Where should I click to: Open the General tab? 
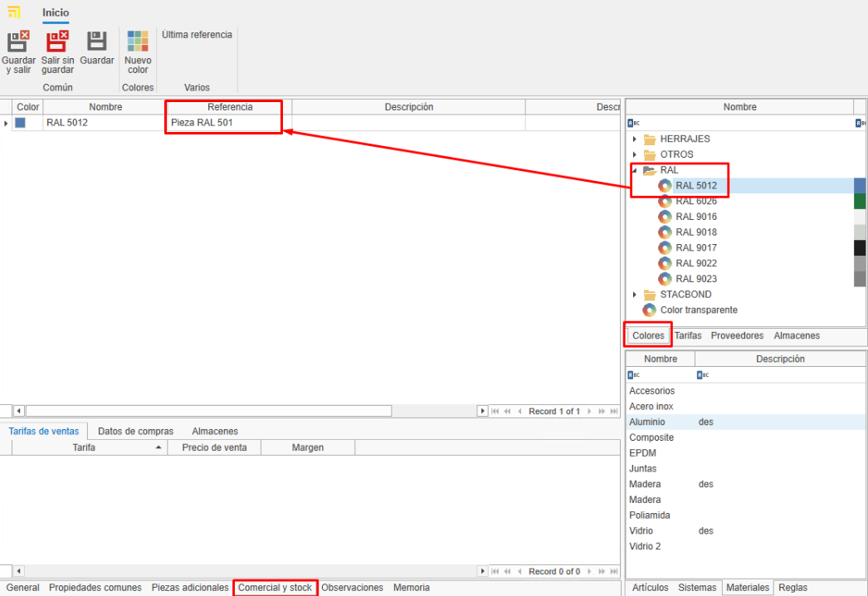[x=22, y=588]
